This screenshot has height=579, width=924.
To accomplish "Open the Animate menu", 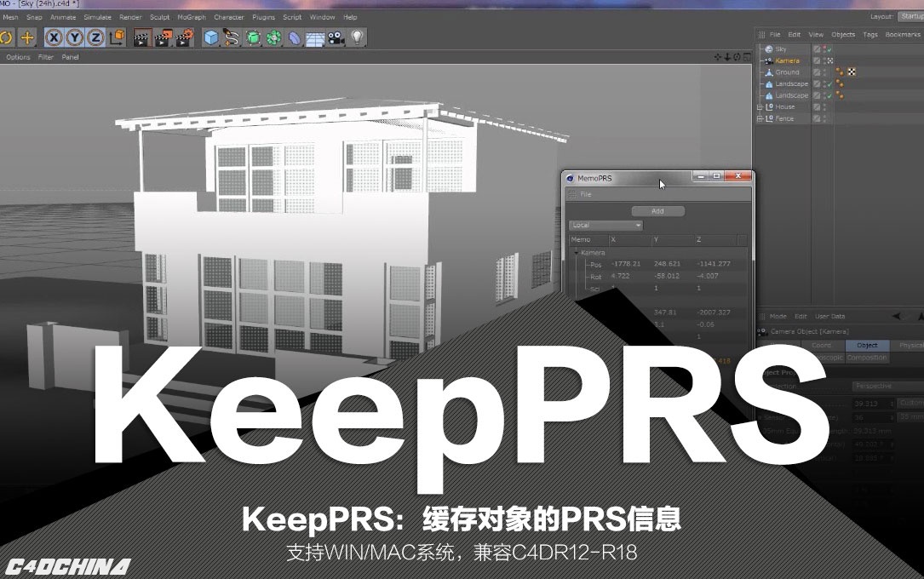I will [63, 17].
